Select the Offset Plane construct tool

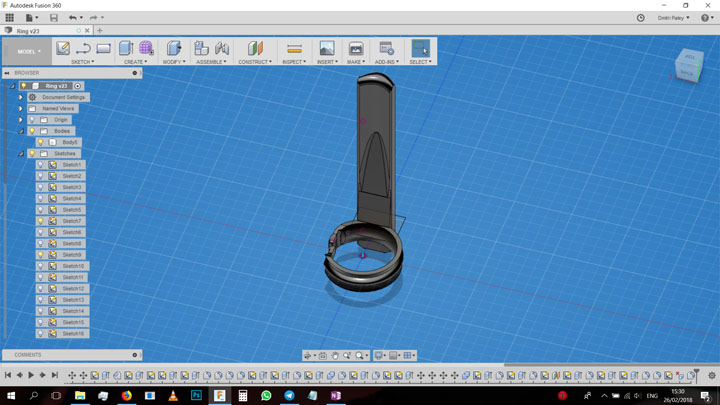pos(255,48)
